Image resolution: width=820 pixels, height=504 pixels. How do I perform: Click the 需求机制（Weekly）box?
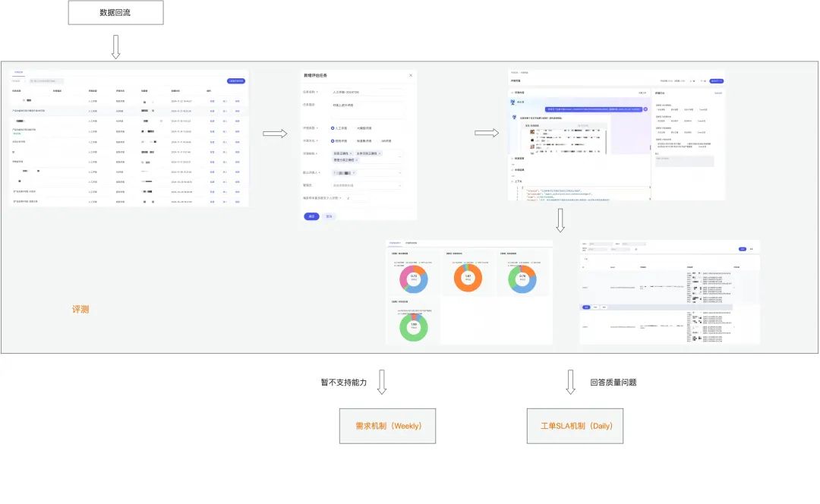click(387, 426)
